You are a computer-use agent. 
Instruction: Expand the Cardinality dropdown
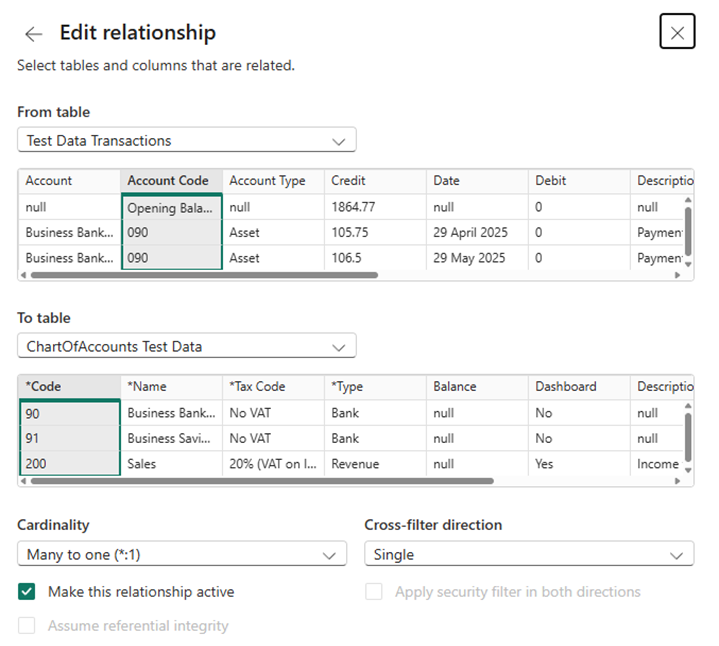[x=181, y=554]
